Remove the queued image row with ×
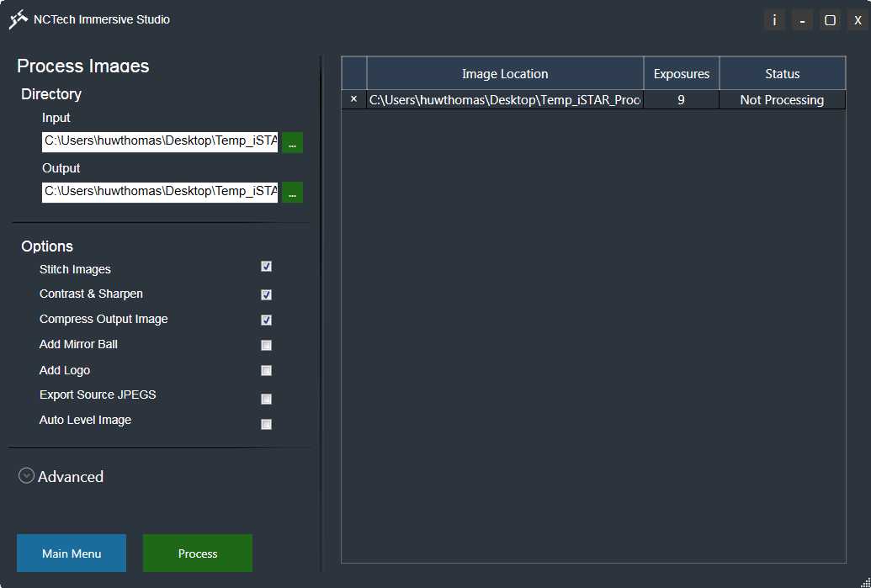Screen dimensions: 871x588 point(353,99)
